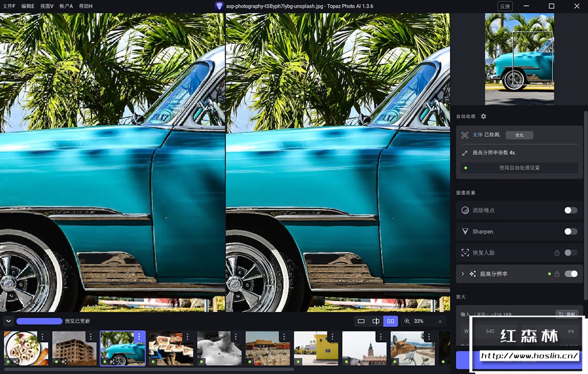Select the market stall thumbnail
The height and width of the screenshot is (374, 588).
click(x=171, y=348)
